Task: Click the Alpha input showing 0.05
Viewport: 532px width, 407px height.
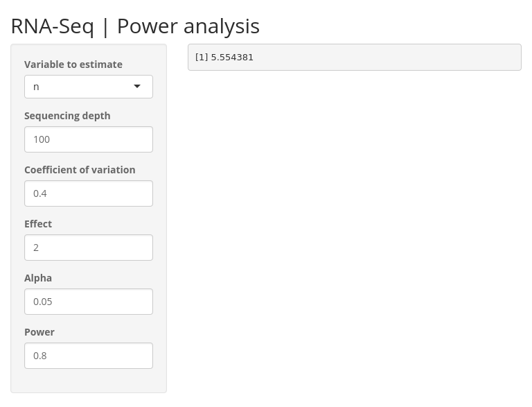Action: click(x=89, y=302)
